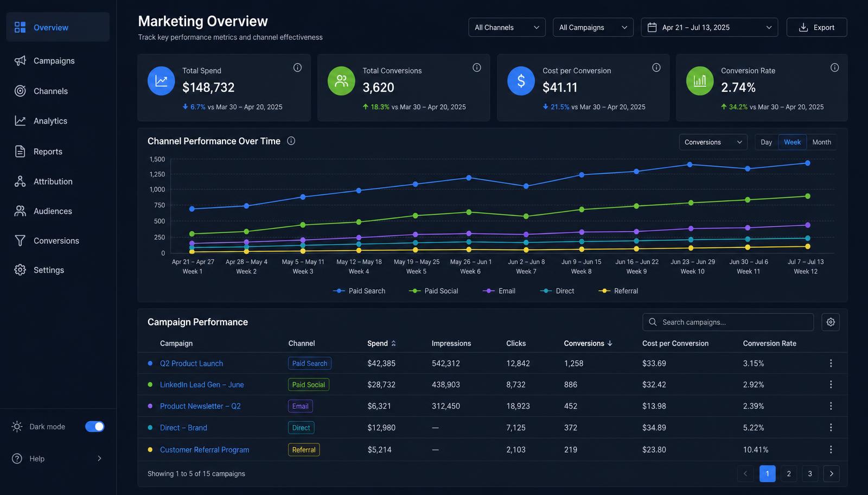
Task: Open the All Channels dropdown
Action: coord(507,27)
